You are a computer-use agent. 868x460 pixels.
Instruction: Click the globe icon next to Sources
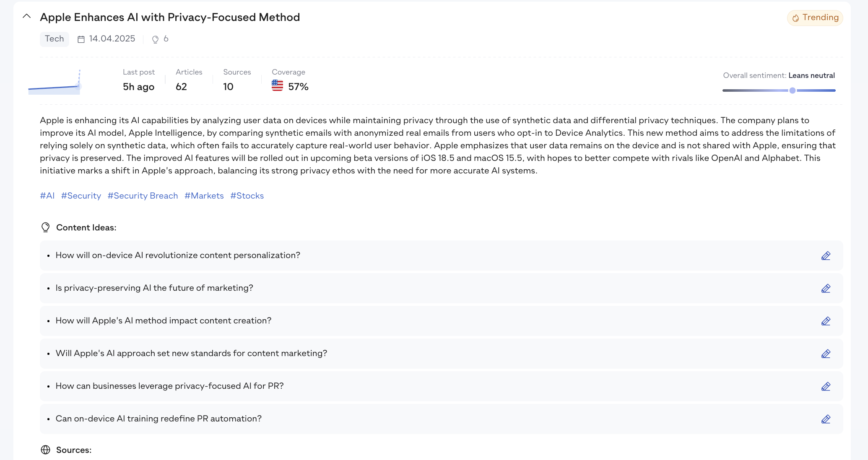click(45, 450)
